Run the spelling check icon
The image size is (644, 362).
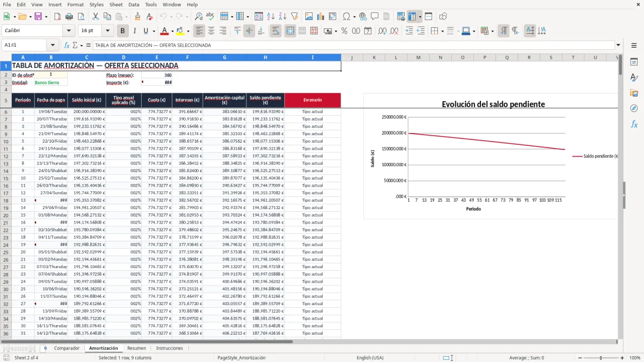210,17
